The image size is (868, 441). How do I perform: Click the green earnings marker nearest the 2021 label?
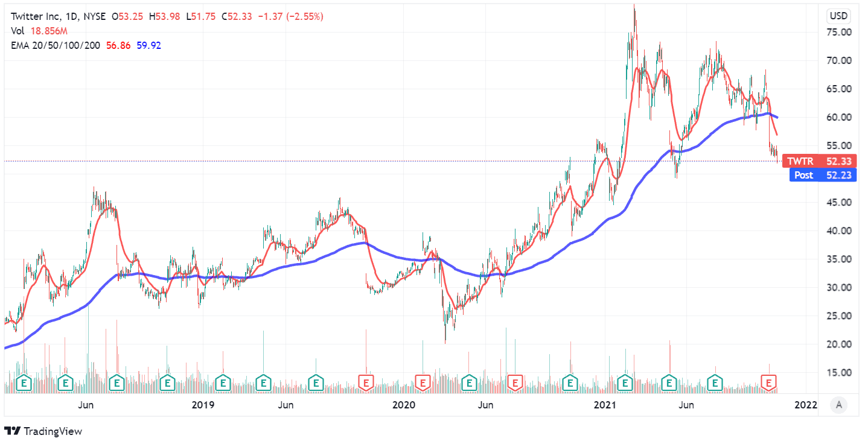click(625, 382)
